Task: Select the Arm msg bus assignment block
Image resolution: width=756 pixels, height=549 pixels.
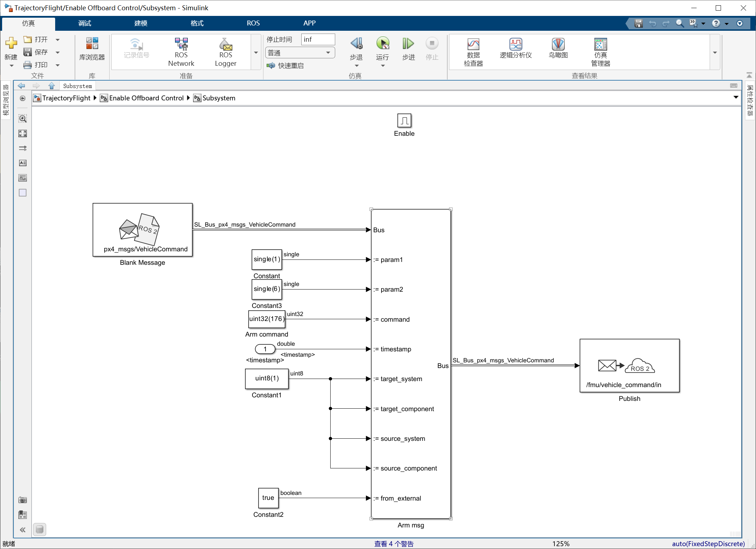Action: (x=411, y=364)
